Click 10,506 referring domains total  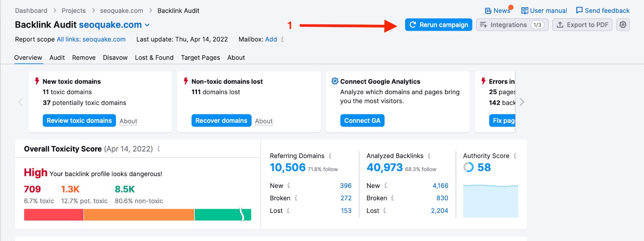pos(288,167)
